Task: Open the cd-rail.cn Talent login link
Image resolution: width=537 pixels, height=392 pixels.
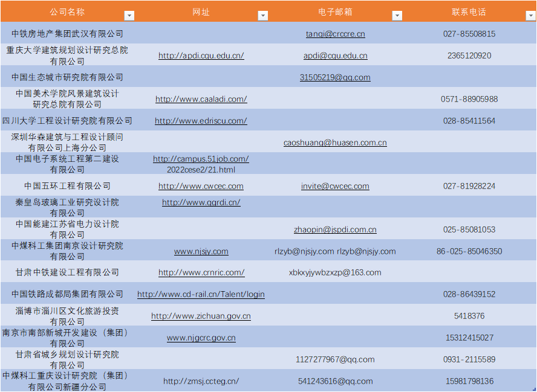Action: [x=201, y=294]
